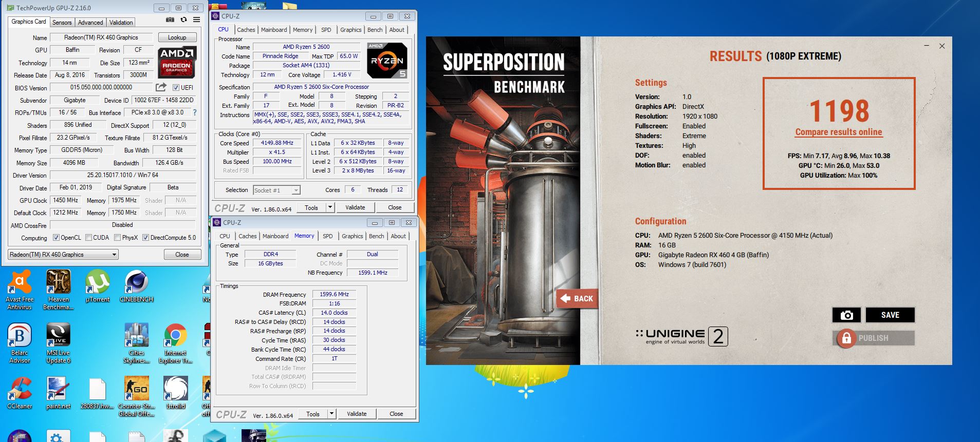
Task: Toggle the OpenCL checkbox
Action: tap(57, 238)
